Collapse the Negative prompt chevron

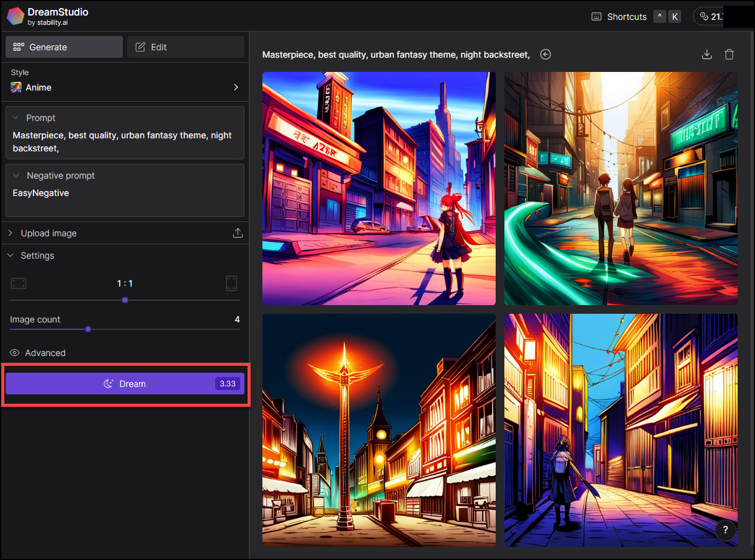coord(16,176)
